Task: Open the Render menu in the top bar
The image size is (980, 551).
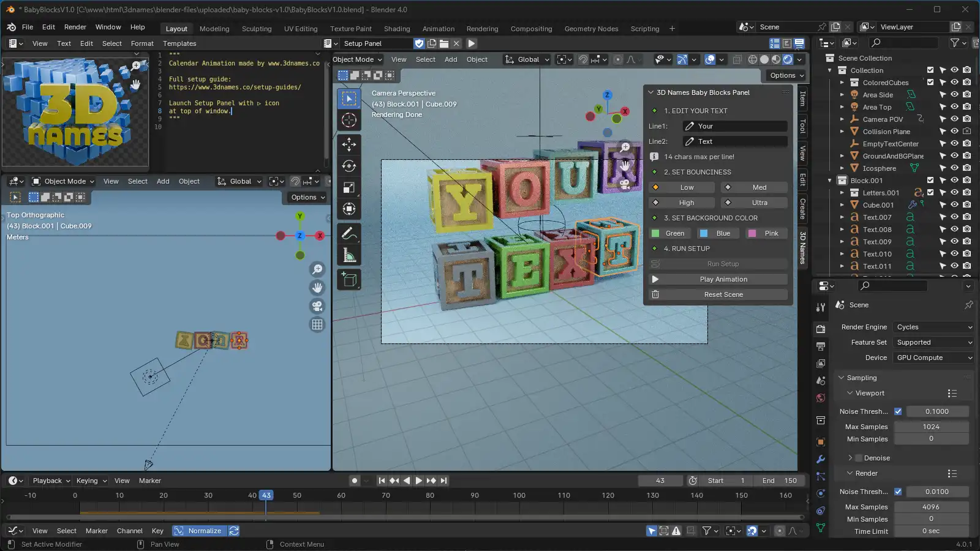Action: 75,27
